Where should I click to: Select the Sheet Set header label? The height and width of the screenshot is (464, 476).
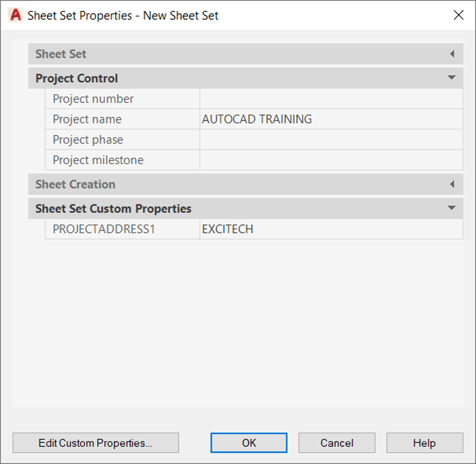pyautogui.click(x=61, y=54)
